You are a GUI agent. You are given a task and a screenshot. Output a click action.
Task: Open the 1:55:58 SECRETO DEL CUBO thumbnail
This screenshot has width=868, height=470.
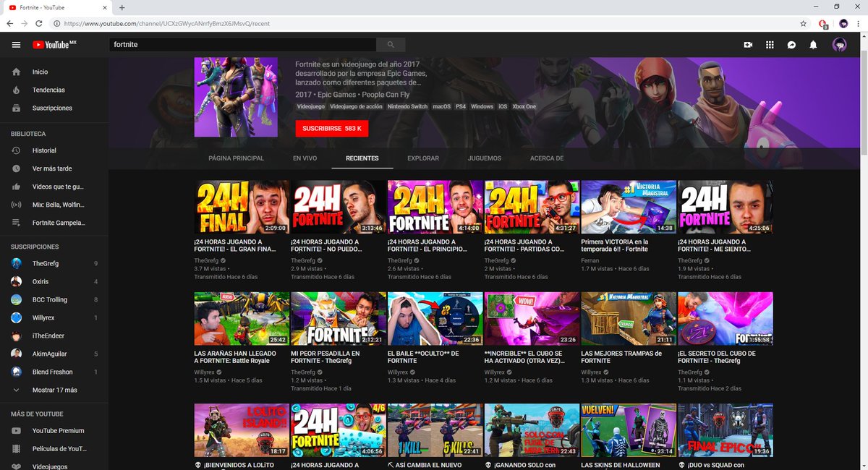point(725,319)
